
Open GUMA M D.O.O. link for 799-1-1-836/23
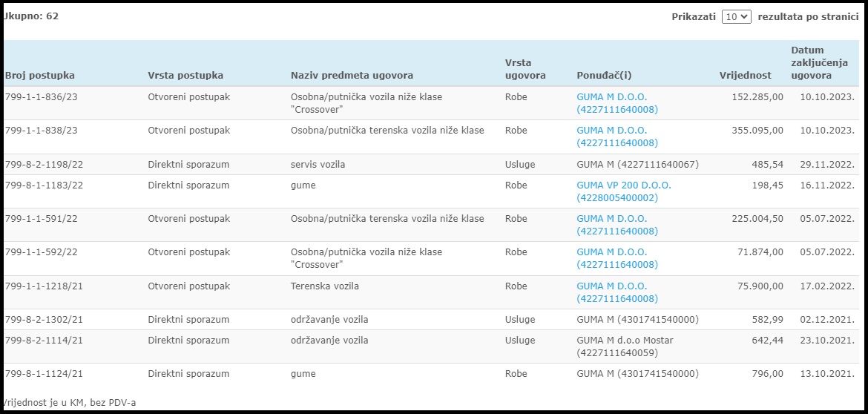(617, 103)
